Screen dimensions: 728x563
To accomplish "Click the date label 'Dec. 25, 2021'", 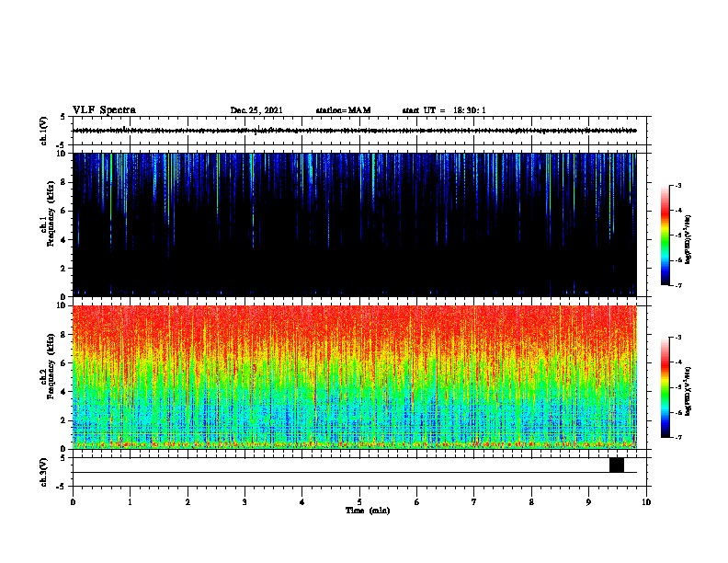I will (256, 110).
